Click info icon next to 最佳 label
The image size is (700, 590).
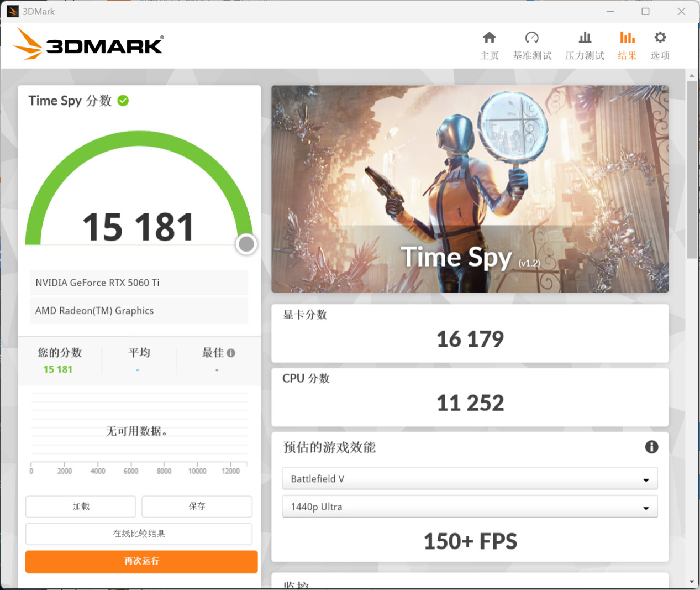[x=231, y=353]
